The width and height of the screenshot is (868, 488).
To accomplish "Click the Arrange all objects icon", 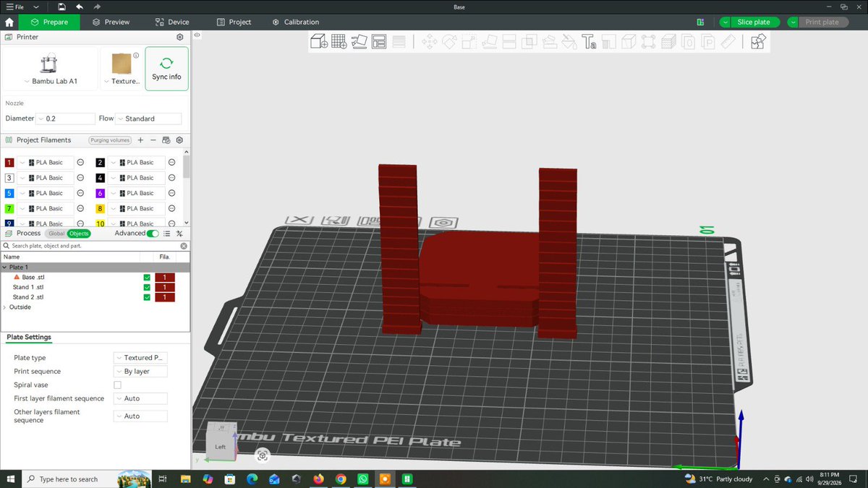I will coord(379,42).
